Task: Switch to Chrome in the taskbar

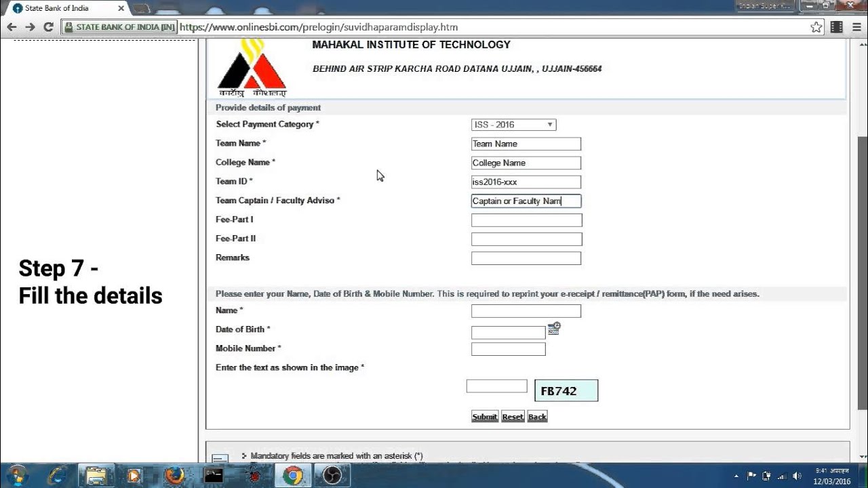Action: (293, 475)
